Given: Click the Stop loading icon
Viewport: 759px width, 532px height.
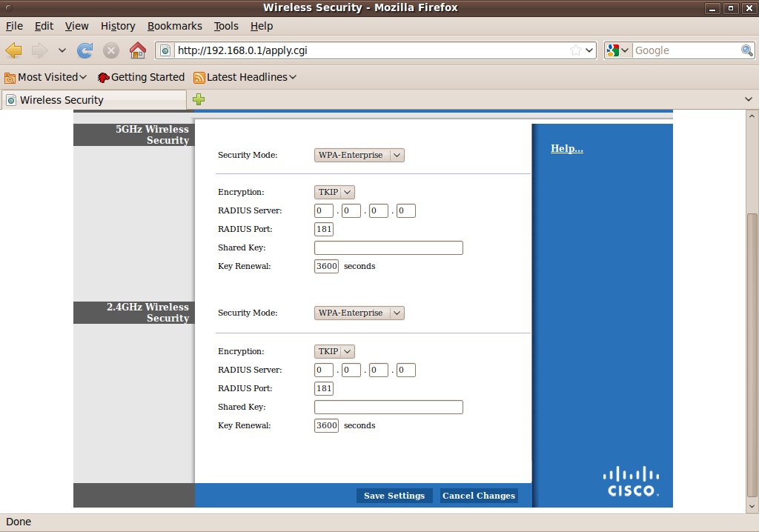Looking at the screenshot, I should pos(111,50).
